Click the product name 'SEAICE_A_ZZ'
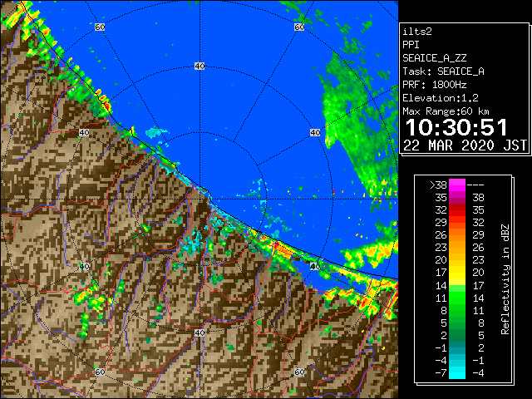 pos(435,58)
